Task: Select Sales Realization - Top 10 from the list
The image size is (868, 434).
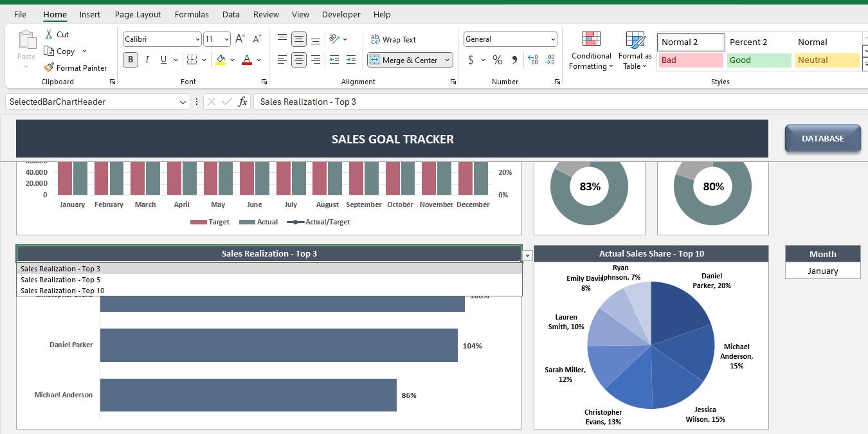Action: coord(62,290)
